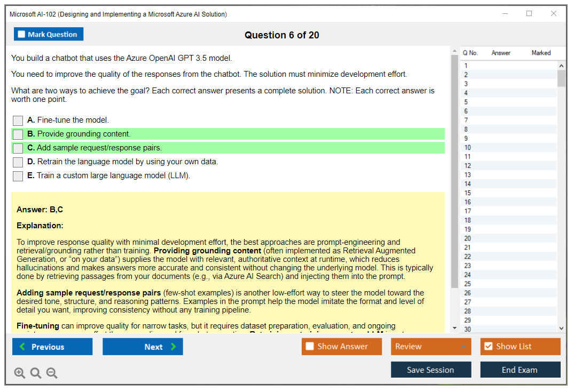Image resolution: width=574 pixels, height=392 pixels.
Task: Toggle the Show Answer checkbox
Action: (x=310, y=347)
